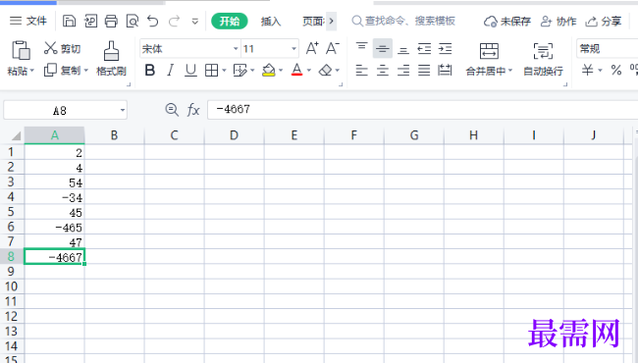Decrease font size with A- icon

tap(333, 48)
